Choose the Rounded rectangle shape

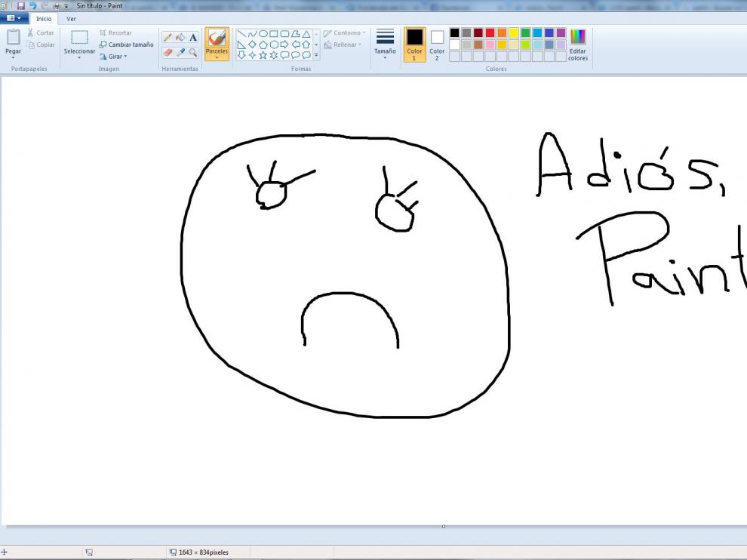[284, 34]
